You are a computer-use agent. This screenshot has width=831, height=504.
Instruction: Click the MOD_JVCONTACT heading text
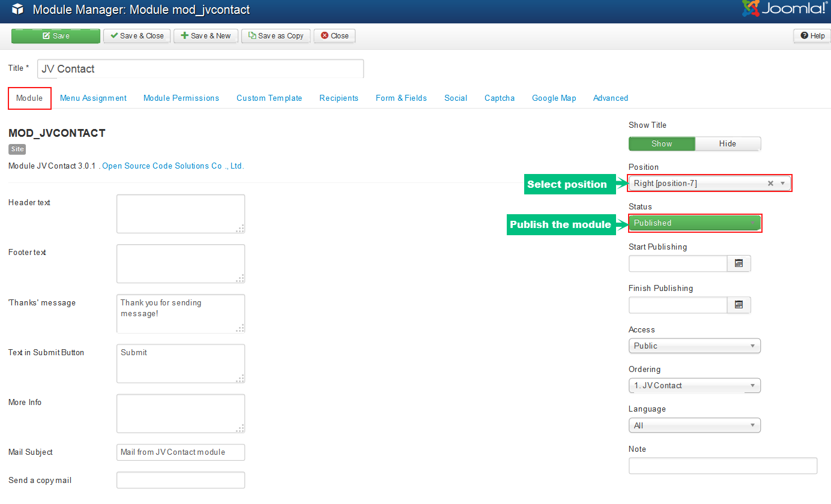coord(57,133)
